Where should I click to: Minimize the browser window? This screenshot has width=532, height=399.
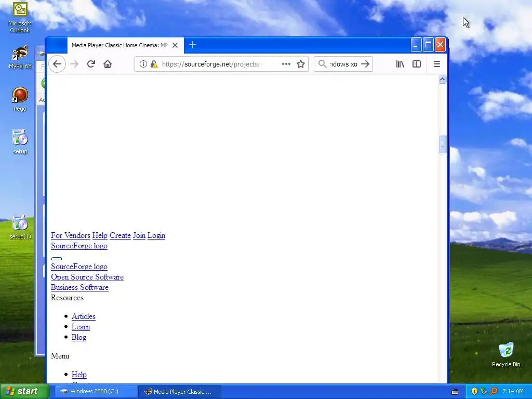click(416, 45)
